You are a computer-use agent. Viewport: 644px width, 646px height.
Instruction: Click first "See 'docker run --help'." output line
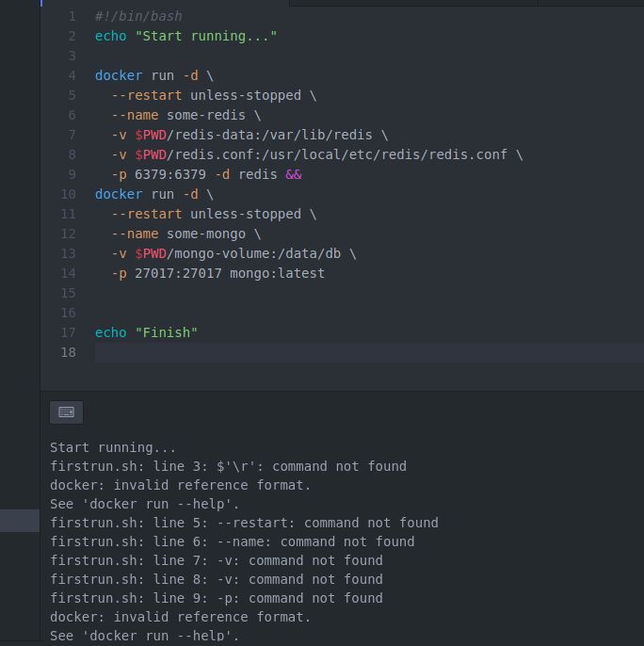click(x=144, y=505)
